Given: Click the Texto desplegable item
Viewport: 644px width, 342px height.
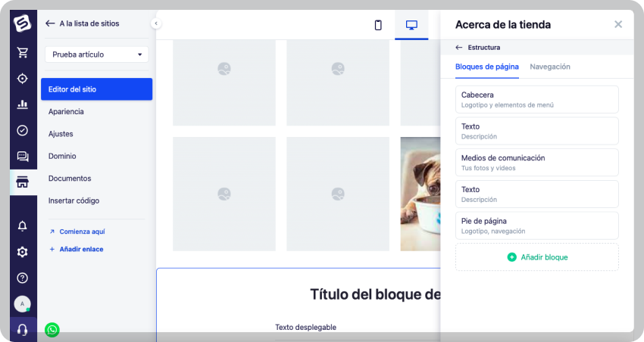Looking at the screenshot, I should point(305,327).
